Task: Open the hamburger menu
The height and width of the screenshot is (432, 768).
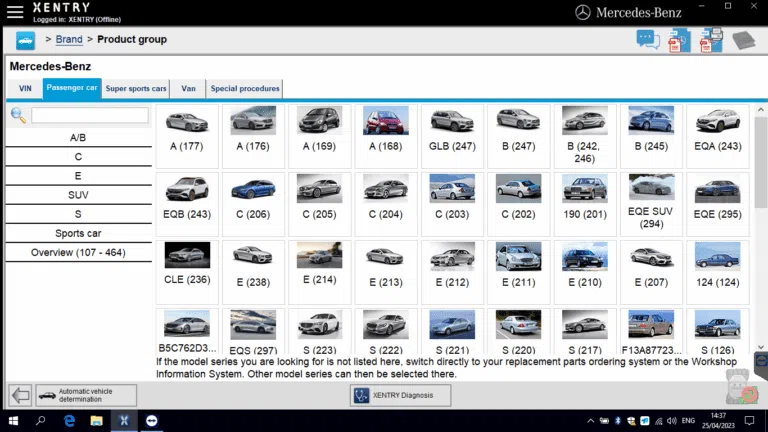Action: pyautogui.click(x=15, y=12)
